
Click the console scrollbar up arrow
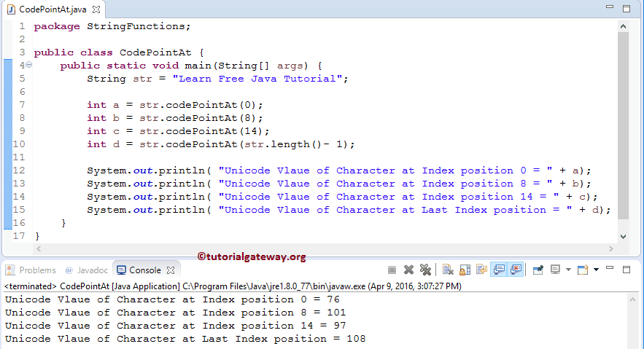tap(633, 299)
